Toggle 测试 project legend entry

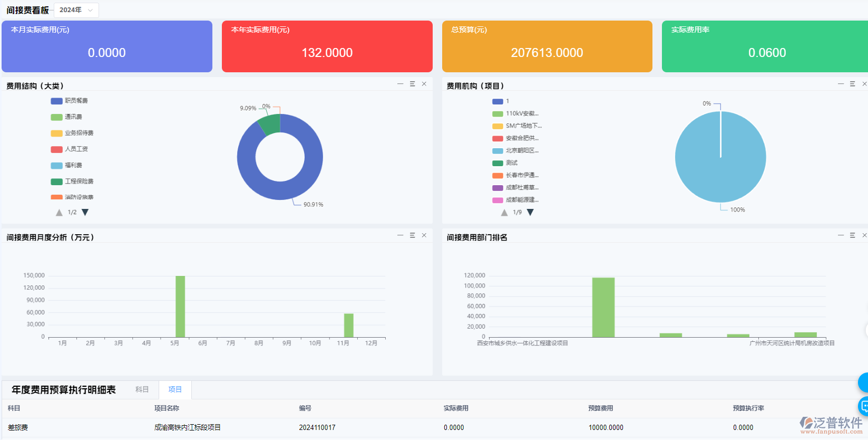505,163
